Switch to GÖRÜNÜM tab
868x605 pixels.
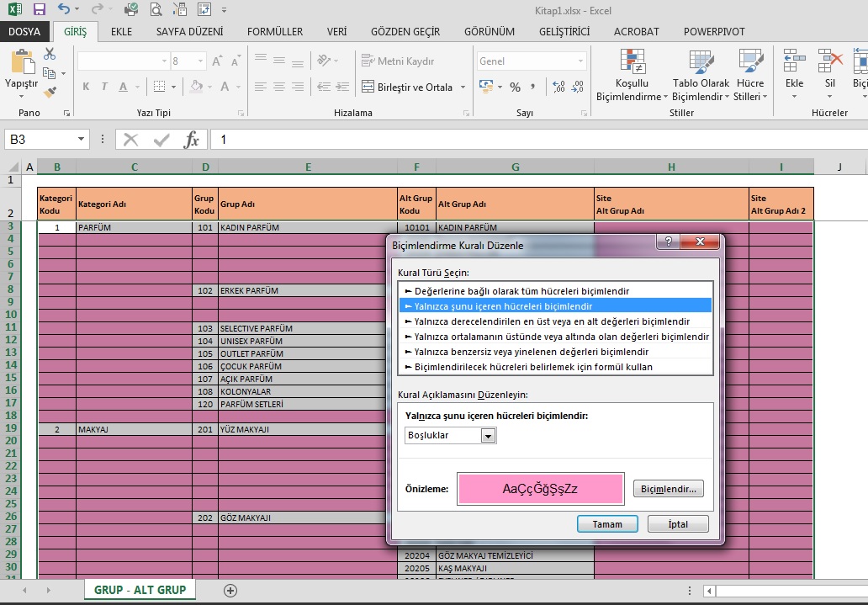(x=490, y=32)
